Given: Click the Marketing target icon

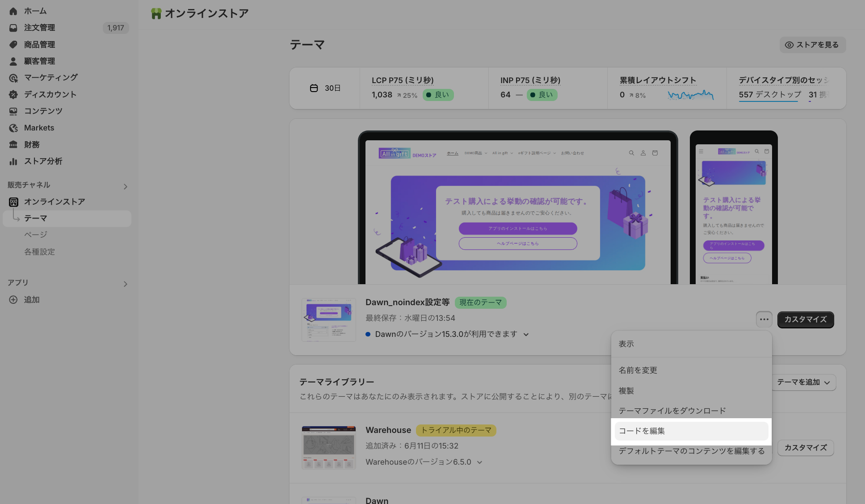Looking at the screenshot, I should click(x=13, y=78).
